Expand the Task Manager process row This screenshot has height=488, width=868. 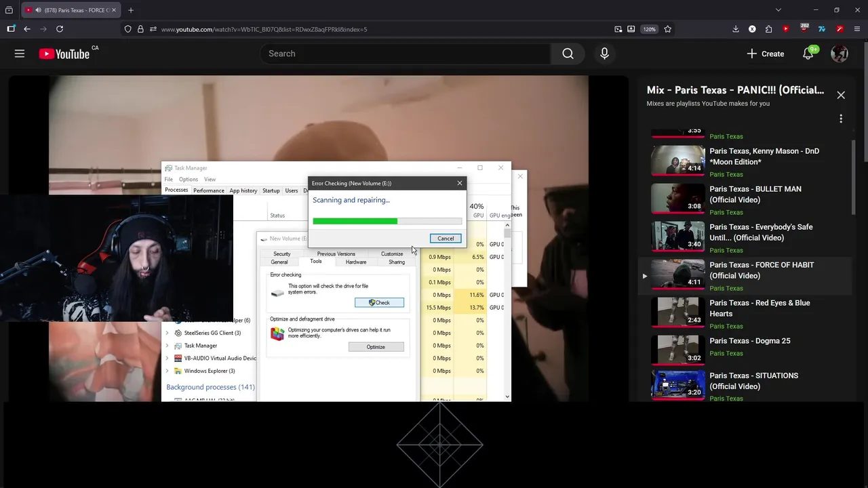click(x=167, y=346)
